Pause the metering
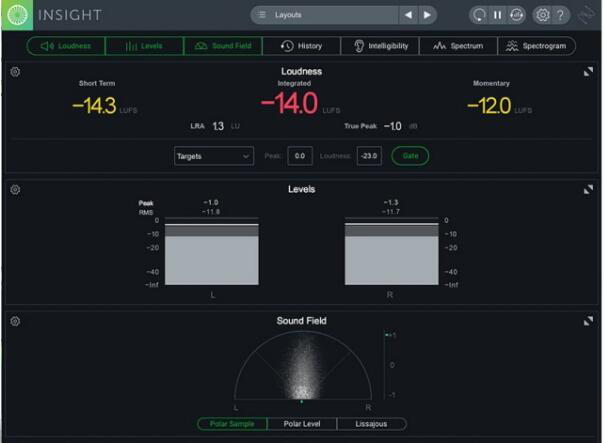The height and width of the screenshot is (443, 604). click(x=498, y=15)
